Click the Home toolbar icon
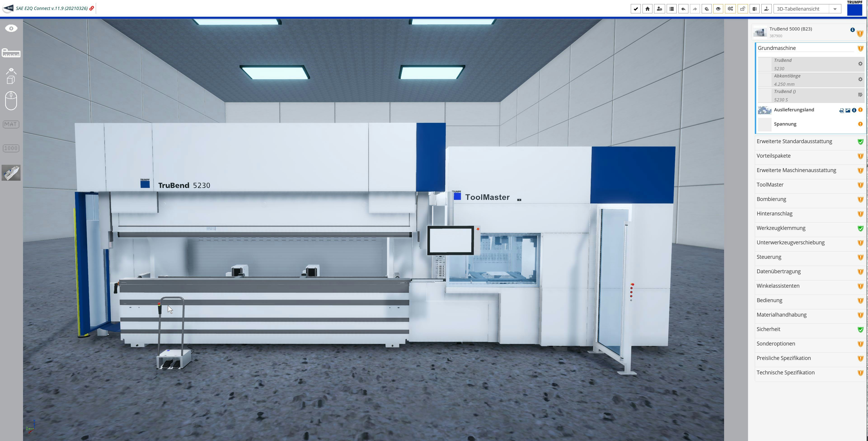 [647, 9]
